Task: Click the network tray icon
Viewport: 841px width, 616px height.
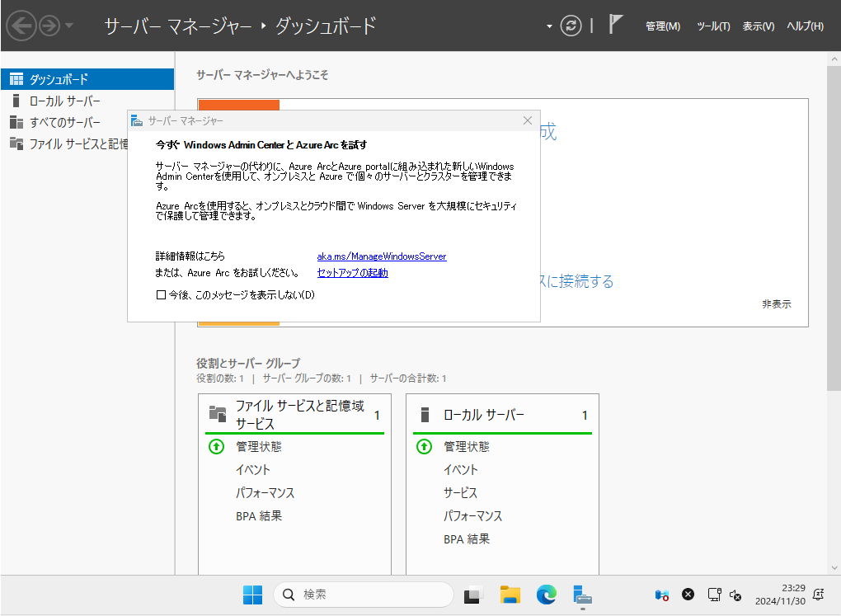Action: (714, 594)
